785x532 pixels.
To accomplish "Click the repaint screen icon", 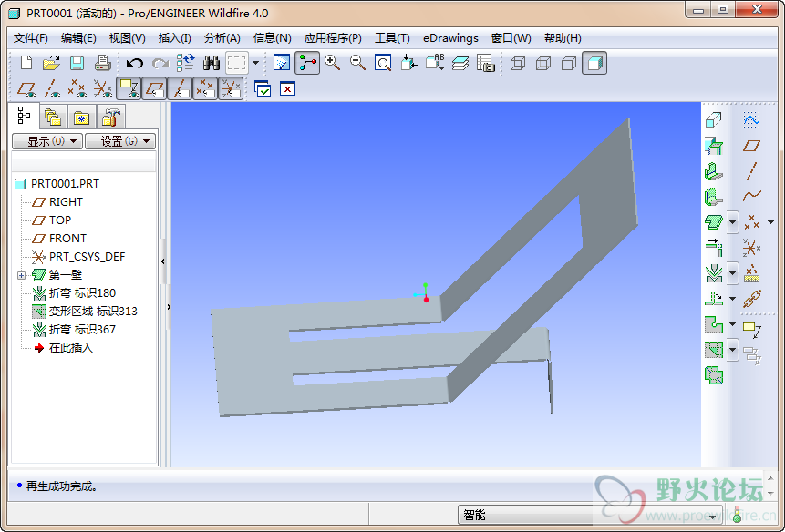I will pyautogui.click(x=282, y=64).
